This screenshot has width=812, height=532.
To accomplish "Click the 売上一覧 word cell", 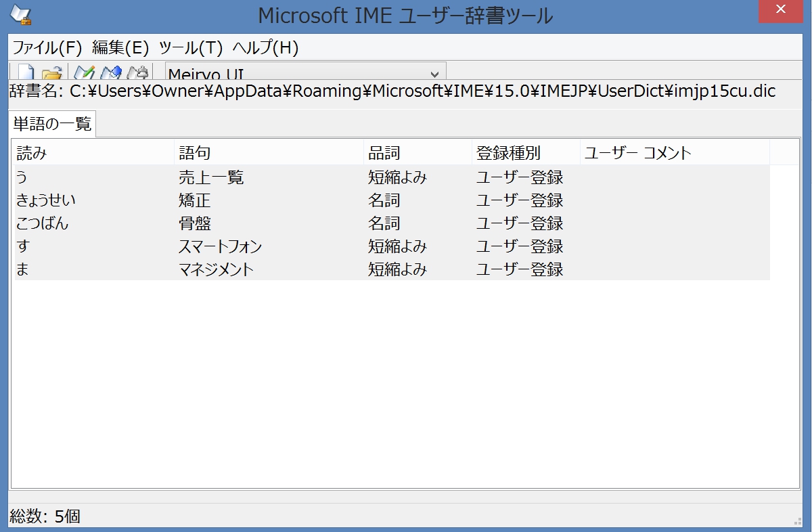I will click(211, 177).
